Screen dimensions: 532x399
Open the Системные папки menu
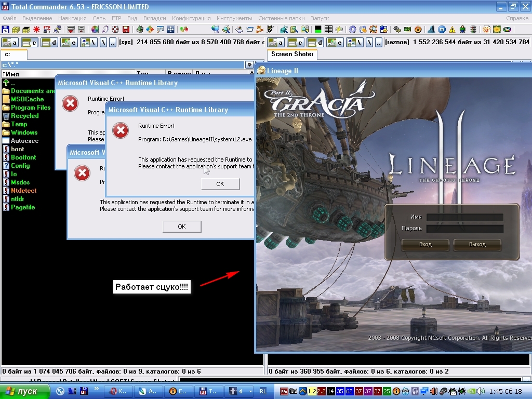[282, 18]
